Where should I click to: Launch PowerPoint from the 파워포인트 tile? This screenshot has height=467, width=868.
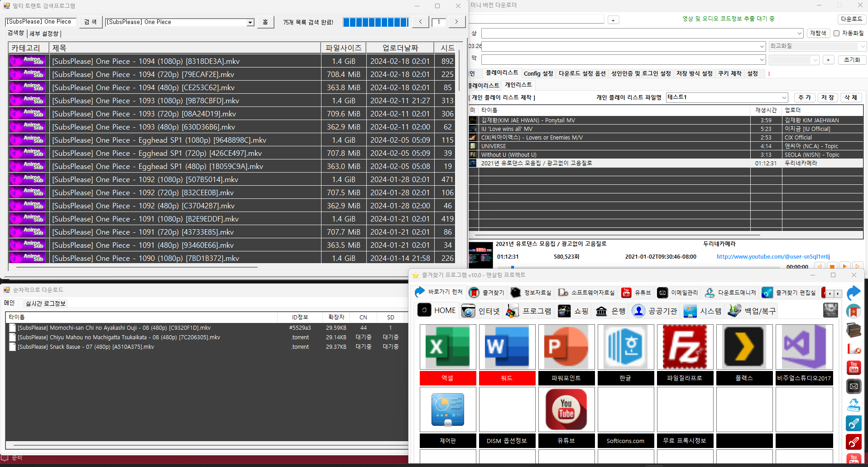click(566, 347)
